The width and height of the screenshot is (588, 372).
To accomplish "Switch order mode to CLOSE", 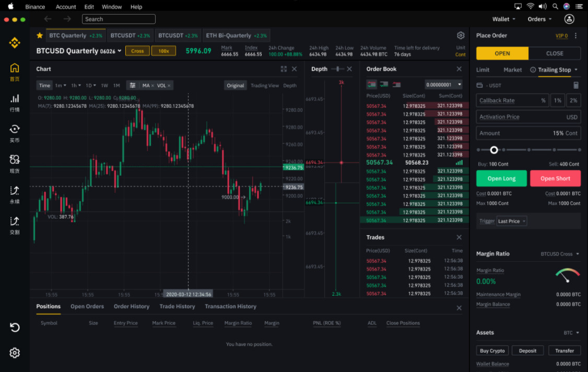I will (x=555, y=53).
